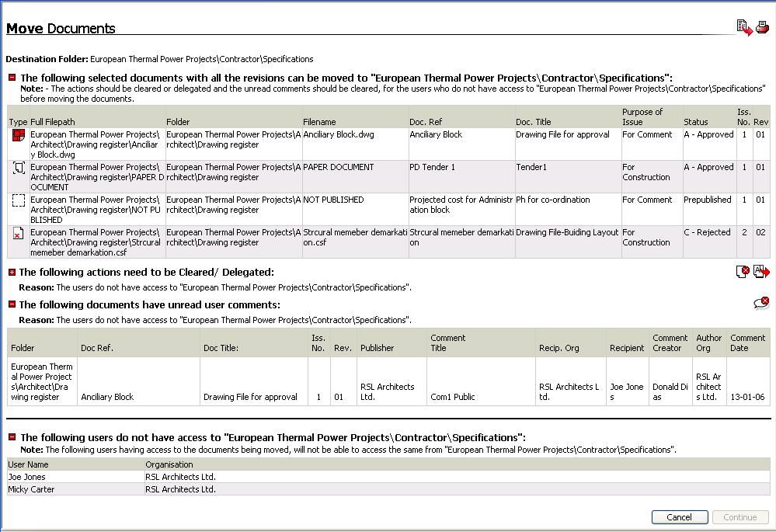Click the Prepublished status cell

(710, 210)
